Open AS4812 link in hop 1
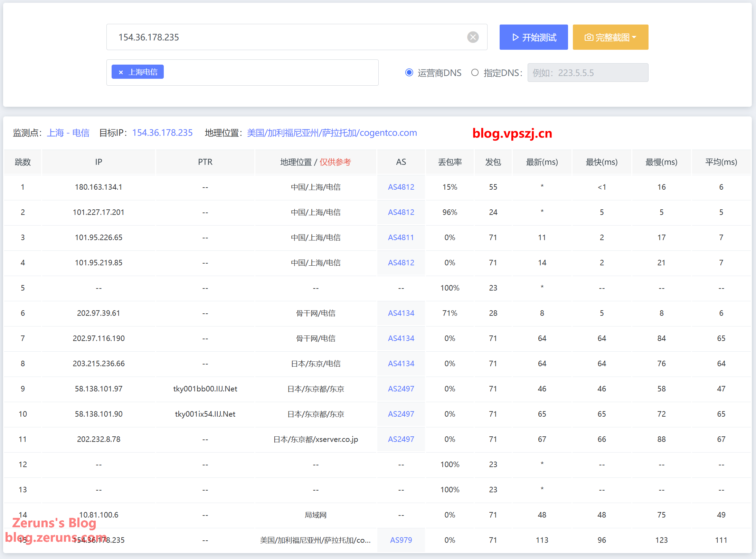 [401, 187]
